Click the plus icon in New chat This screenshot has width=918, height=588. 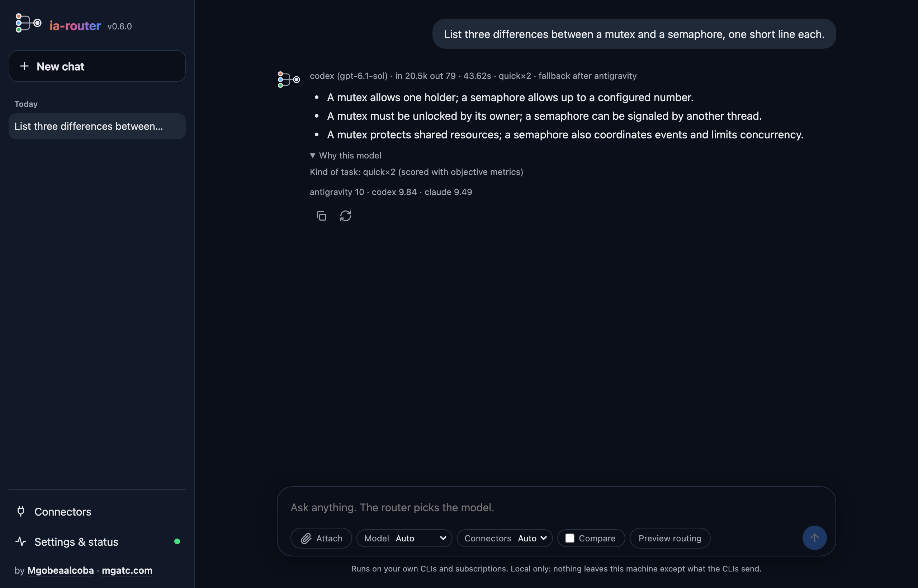pos(24,66)
